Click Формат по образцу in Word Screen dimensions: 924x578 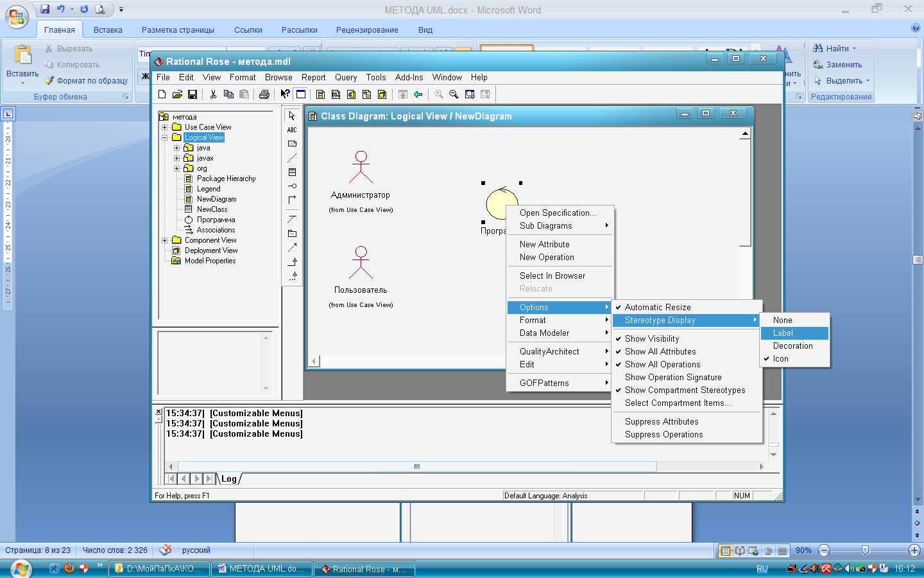pyautogui.click(x=86, y=81)
